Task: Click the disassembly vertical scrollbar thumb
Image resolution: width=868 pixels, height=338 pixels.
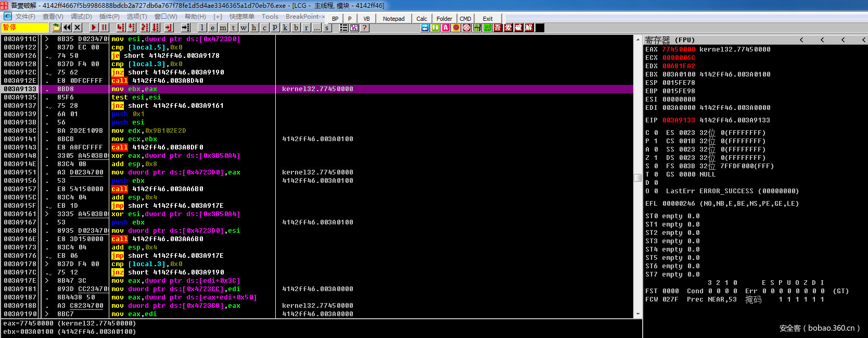Action: pos(637,178)
